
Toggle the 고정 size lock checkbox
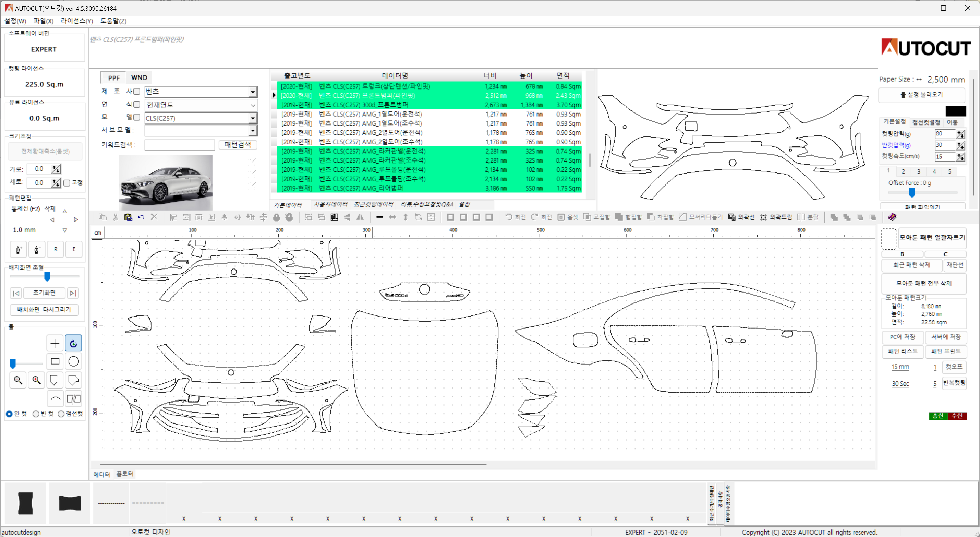click(67, 183)
